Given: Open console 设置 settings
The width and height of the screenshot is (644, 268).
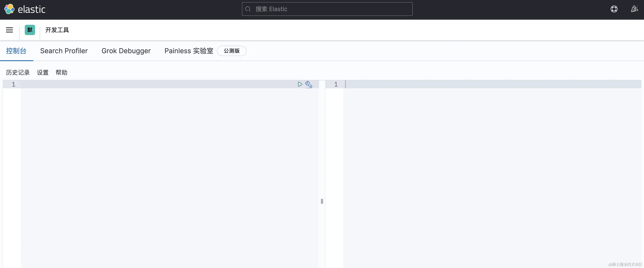Looking at the screenshot, I should (x=42, y=73).
